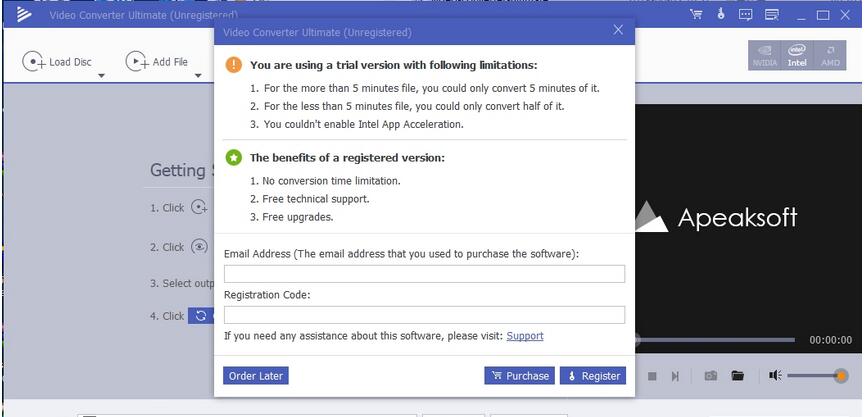Image resolution: width=866 pixels, height=417 pixels.
Task: Click the Registration Code input field
Action: tap(424, 315)
